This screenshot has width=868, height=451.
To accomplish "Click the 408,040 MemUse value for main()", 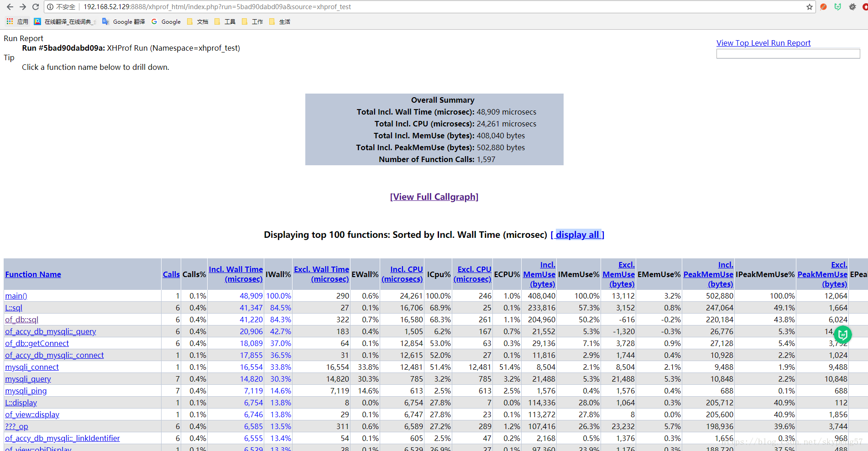I will pos(542,296).
